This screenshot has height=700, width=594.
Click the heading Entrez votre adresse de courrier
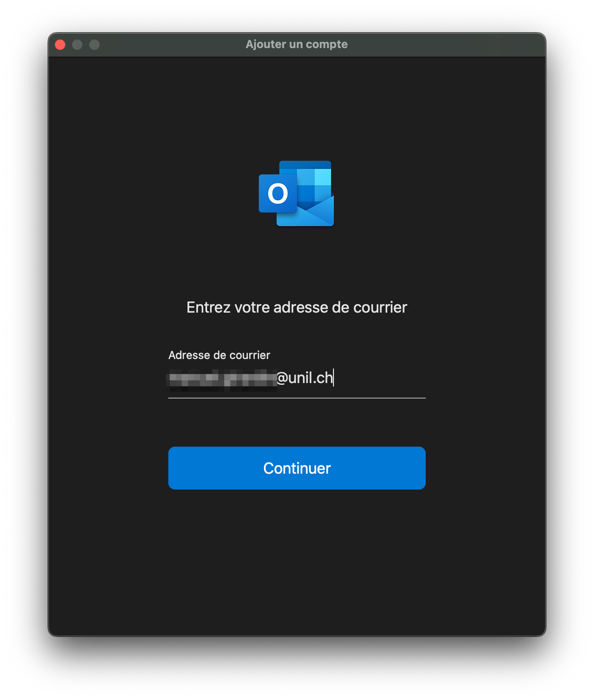(297, 307)
